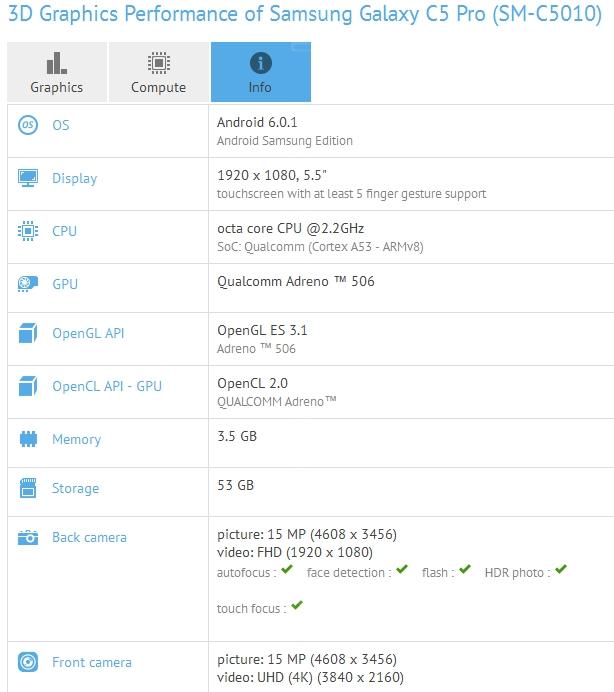Click SoC: Qualcomm Cortex A53 subtext
Viewport: 614px width, 692px height.
tap(320, 247)
